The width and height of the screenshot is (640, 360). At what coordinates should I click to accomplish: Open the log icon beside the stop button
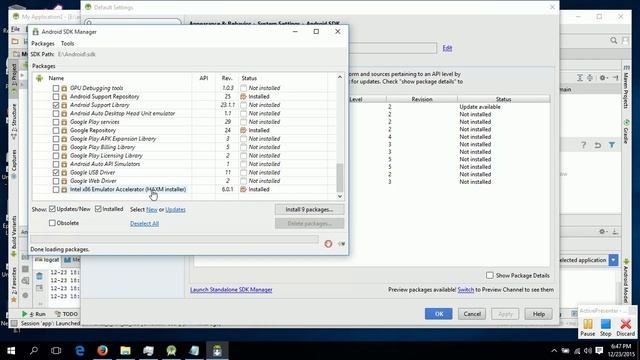pyautogui.click(x=342, y=244)
